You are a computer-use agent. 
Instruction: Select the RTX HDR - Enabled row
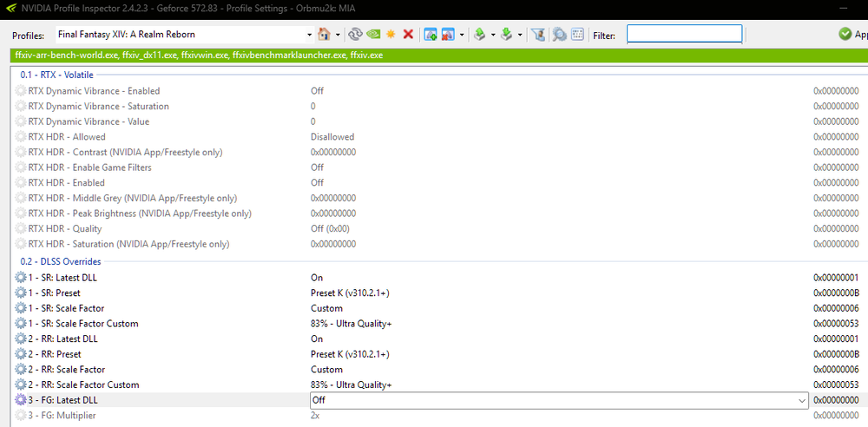coord(437,183)
